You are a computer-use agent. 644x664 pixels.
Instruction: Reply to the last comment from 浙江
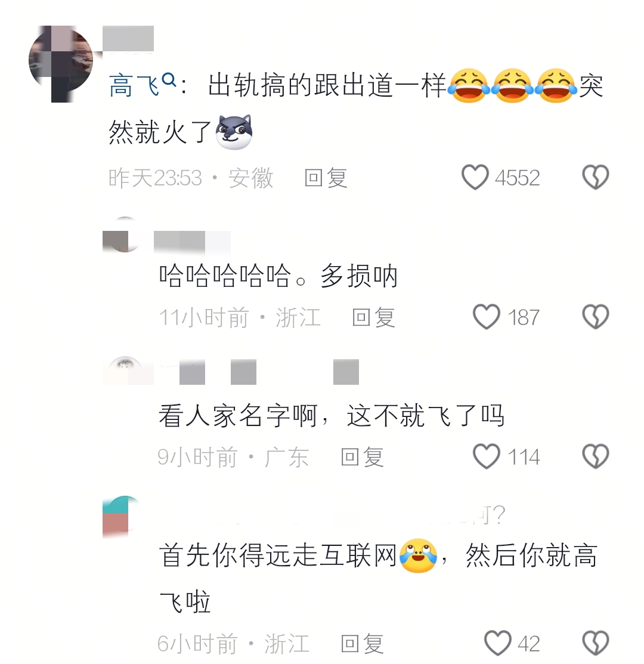[x=362, y=644]
